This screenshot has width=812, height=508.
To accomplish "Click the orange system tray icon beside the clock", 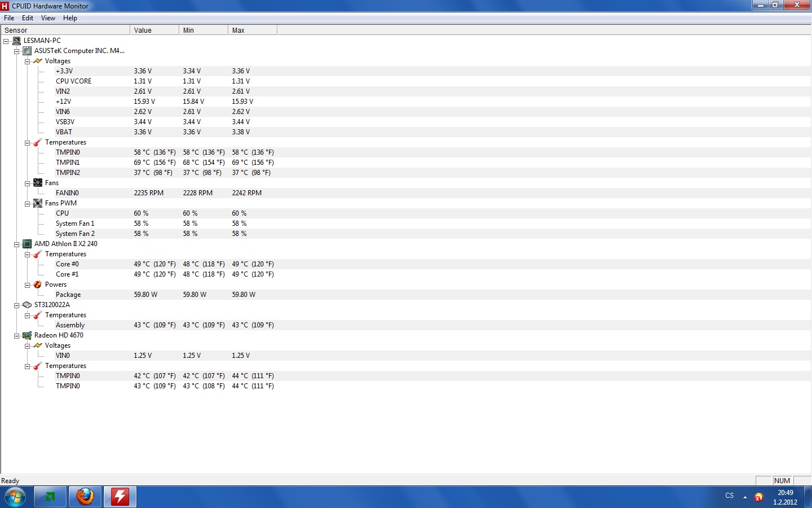I will pos(759,497).
